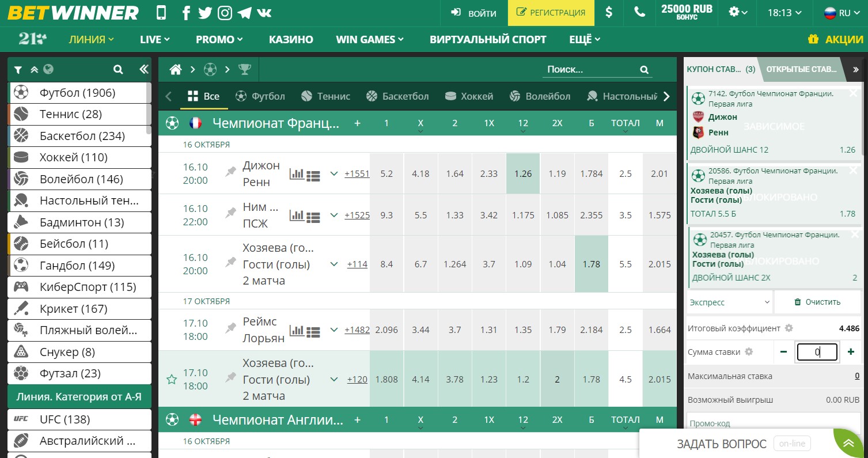Open the LIVE menu
This screenshot has width=868, height=458.
coord(154,39)
